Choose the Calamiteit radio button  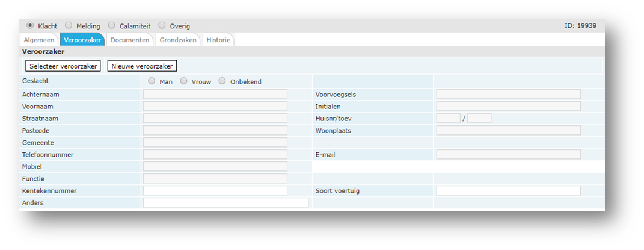point(112,25)
